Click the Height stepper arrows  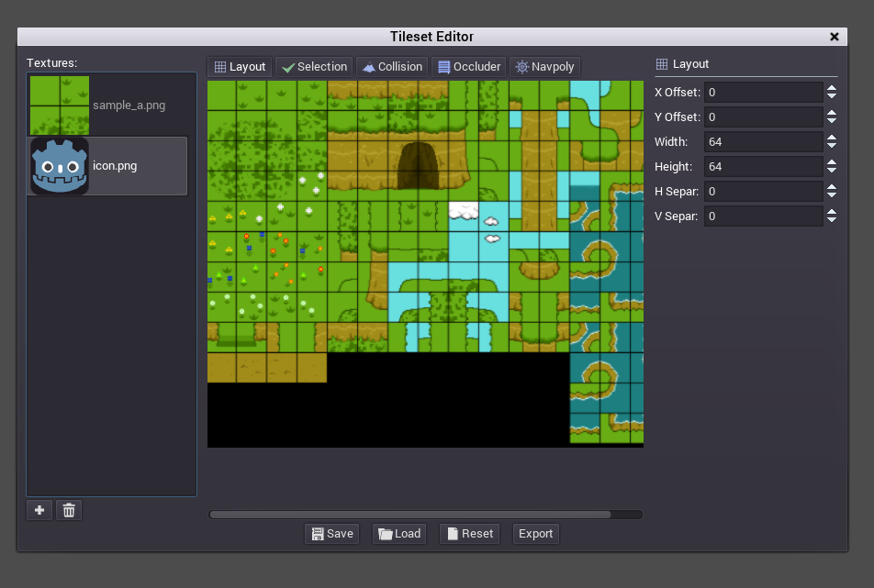coord(831,167)
